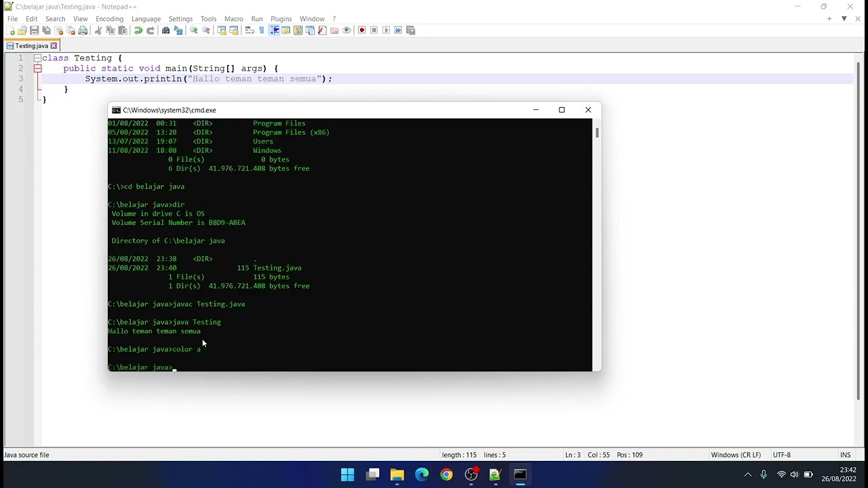Open the Macro menu
This screenshot has width=868, height=488.
tap(233, 18)
